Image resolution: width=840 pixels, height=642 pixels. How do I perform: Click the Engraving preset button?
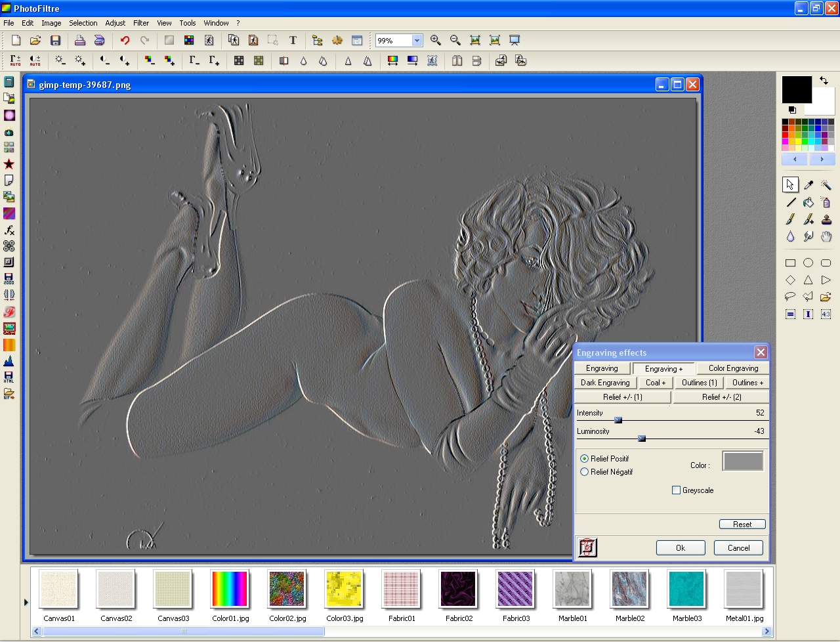pyautogui.click(x=602, y=368)
